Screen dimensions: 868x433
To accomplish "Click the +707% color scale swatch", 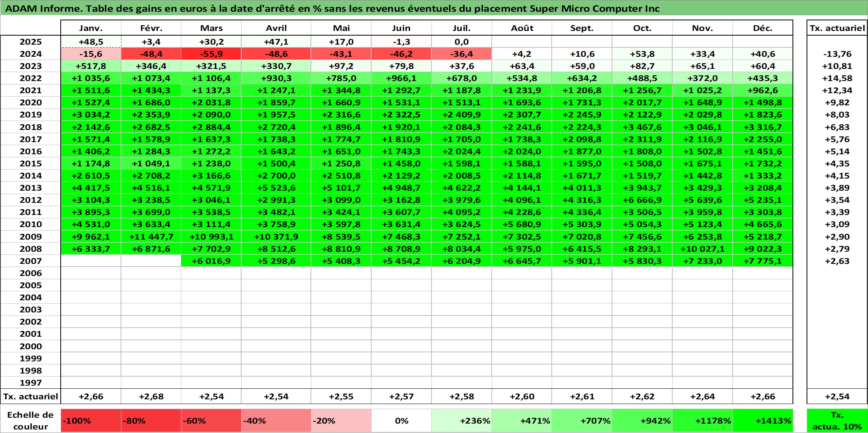I will [x=582, y=421].
